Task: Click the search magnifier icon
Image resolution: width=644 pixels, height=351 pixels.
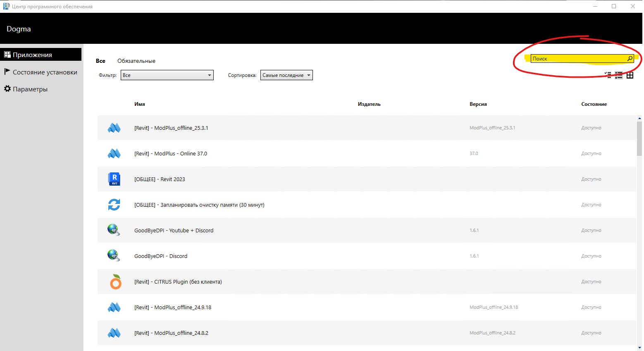Action: click(x=630, y=59)
